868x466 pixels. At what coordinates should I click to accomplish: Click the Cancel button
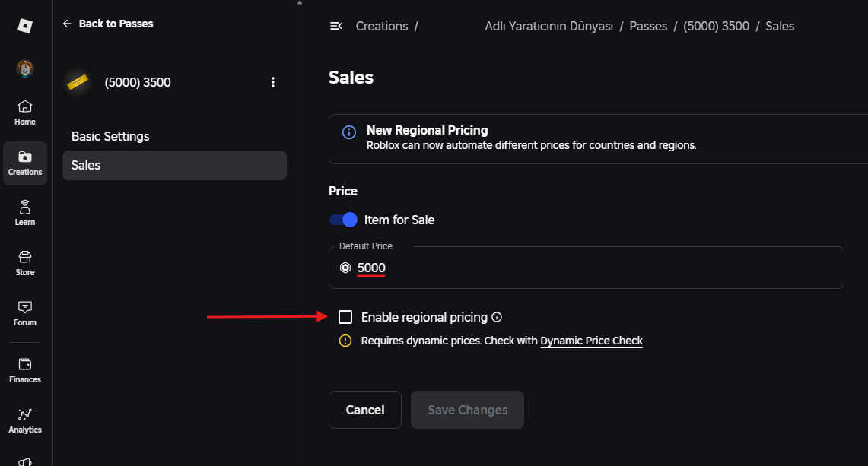[x=365, y=410]
